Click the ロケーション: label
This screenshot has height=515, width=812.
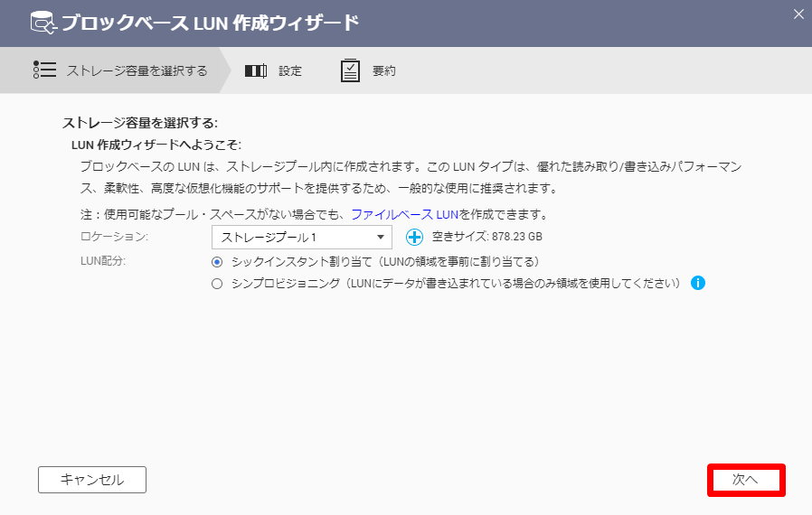click(115, 237)
